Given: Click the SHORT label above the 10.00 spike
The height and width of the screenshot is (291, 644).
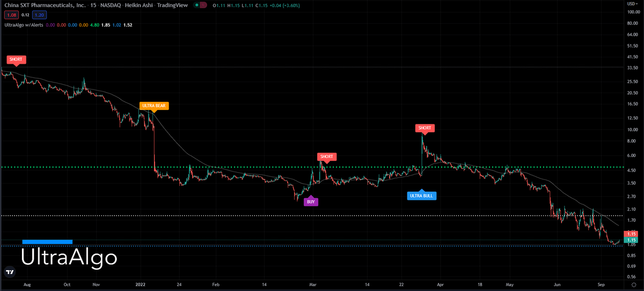Looking at the screenshot, I should [x=425, y=128].
